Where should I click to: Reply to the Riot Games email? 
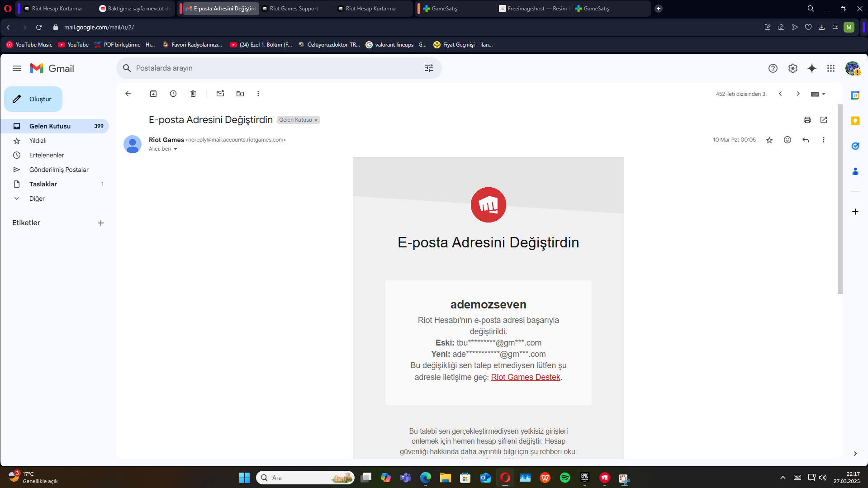806,140
